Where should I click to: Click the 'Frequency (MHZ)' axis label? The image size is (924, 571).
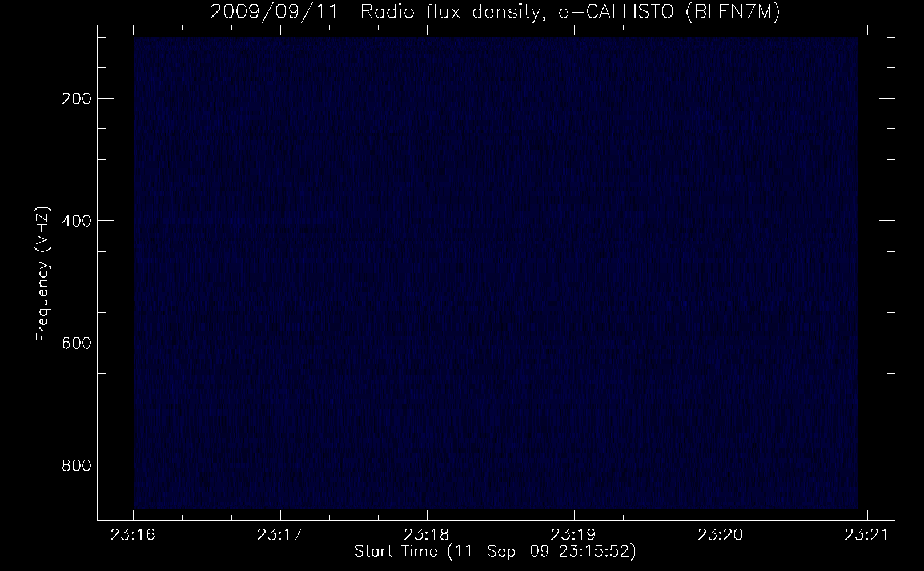pyautogui.click(x=43, y=274)
